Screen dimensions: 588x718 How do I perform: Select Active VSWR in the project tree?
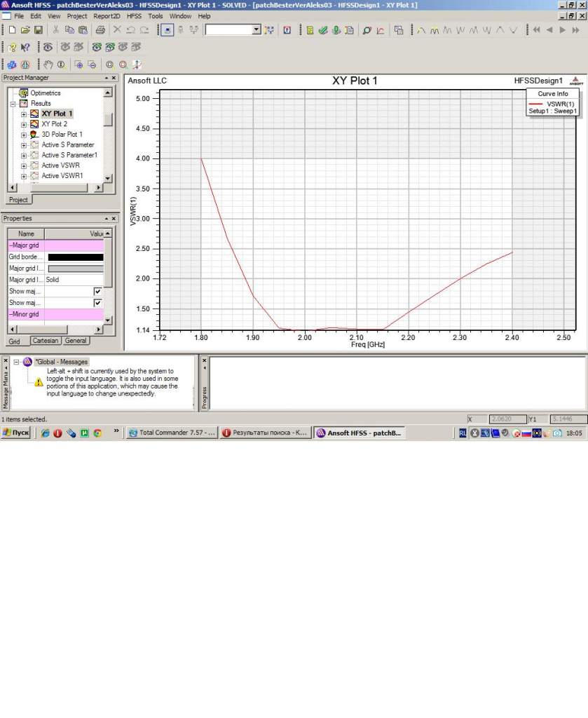(x=60, y=165)
